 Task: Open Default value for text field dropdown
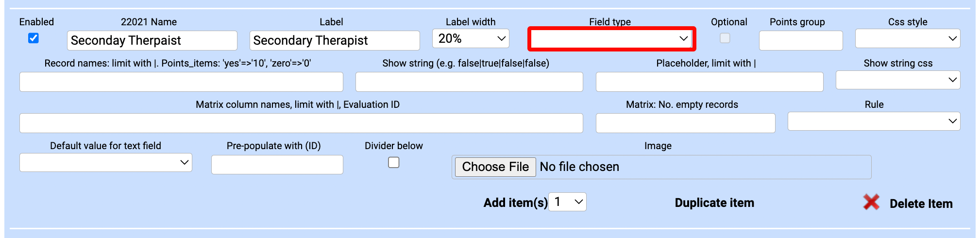105,163
